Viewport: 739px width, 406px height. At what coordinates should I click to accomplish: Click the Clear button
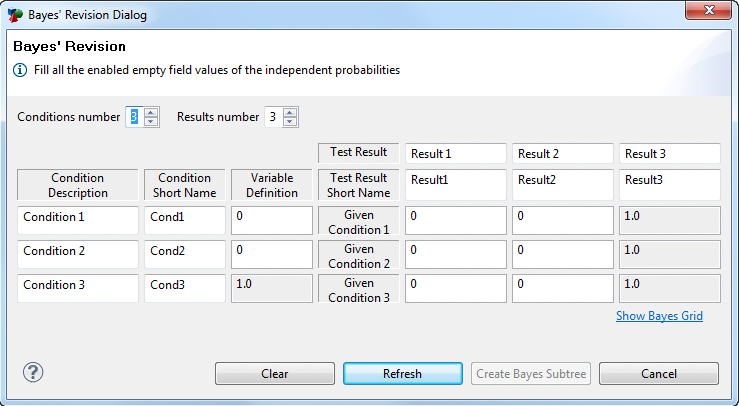pyautogui.click(x=275, y=373)
